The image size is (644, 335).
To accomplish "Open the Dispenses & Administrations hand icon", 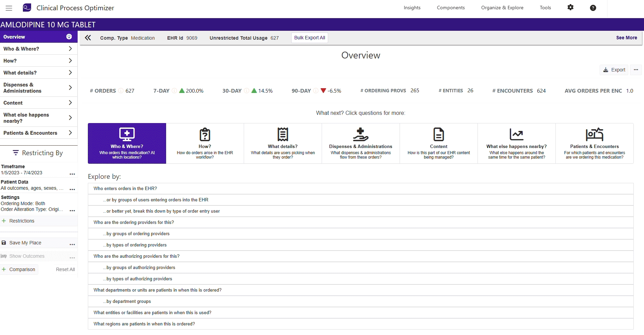I will tap(360, 134).
